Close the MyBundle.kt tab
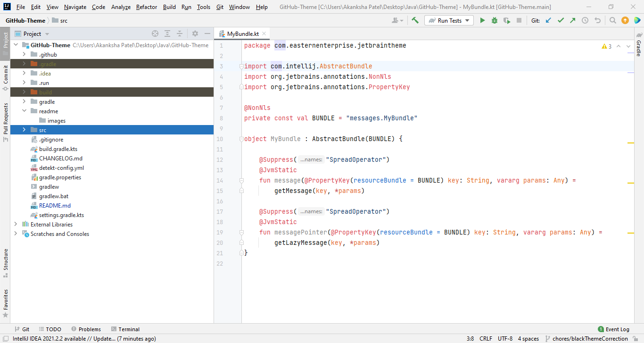Screen dimensions: 644x343 point(265,33)
